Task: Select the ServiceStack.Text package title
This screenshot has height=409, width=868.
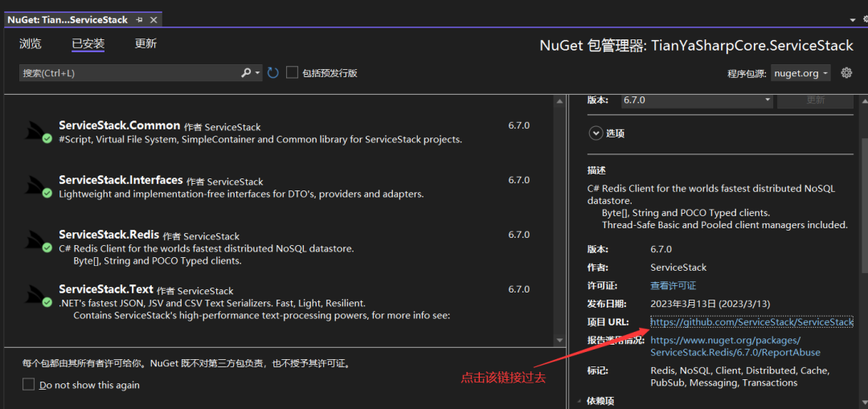Action: (106, 289)
